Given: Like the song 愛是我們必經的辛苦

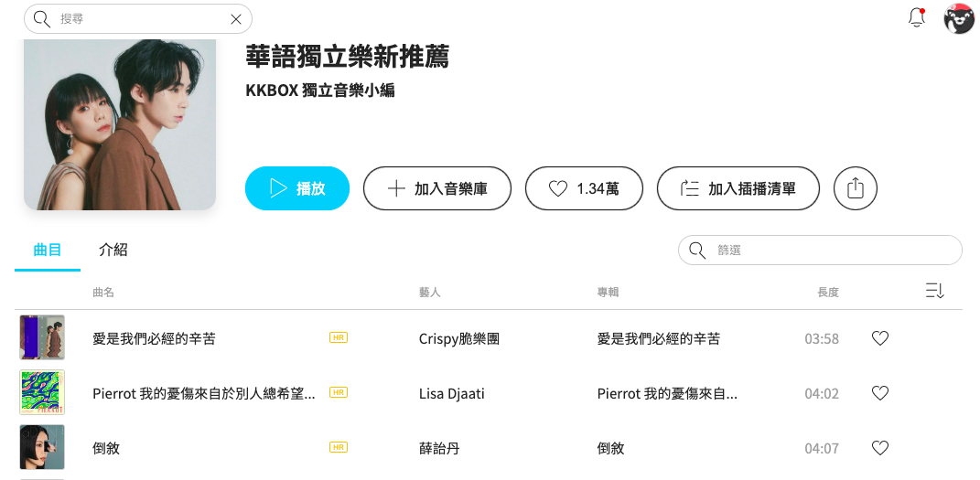Looking at the screenshot, I should pos(880,338).
